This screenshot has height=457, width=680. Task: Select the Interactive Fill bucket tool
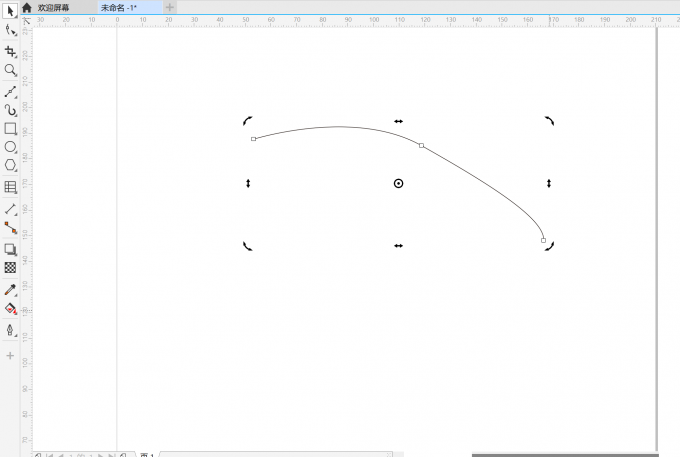tap(10, 309)
